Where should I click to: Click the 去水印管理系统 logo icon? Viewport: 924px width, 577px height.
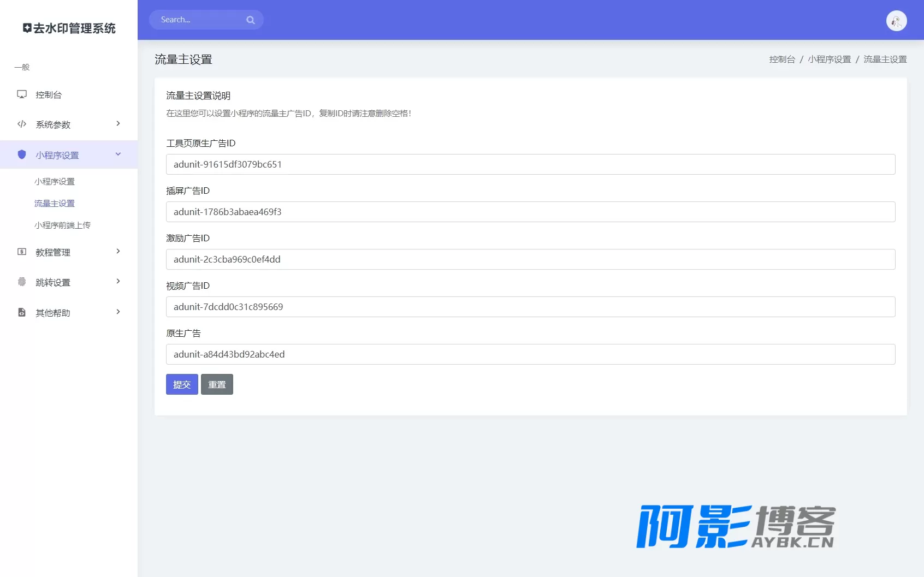[27, 28]
